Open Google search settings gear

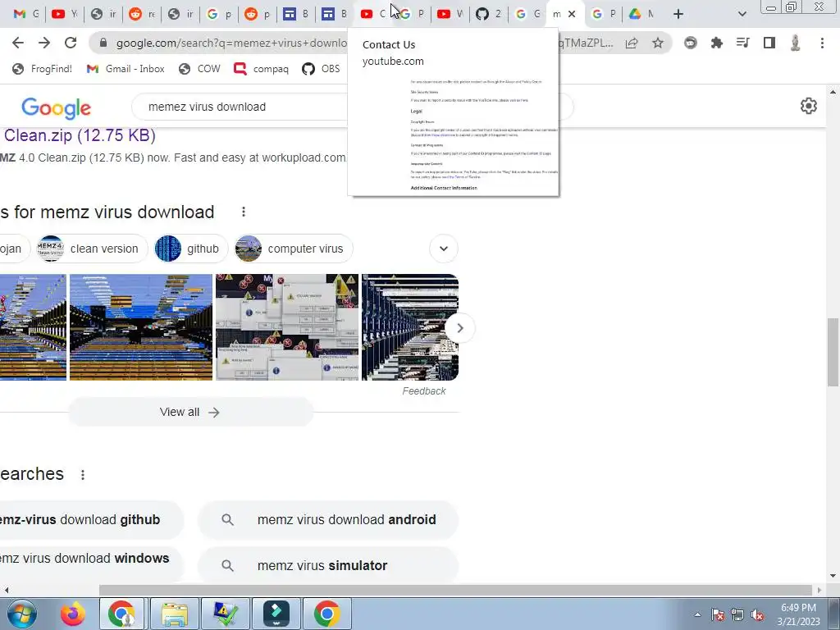(x=808, y=106)
